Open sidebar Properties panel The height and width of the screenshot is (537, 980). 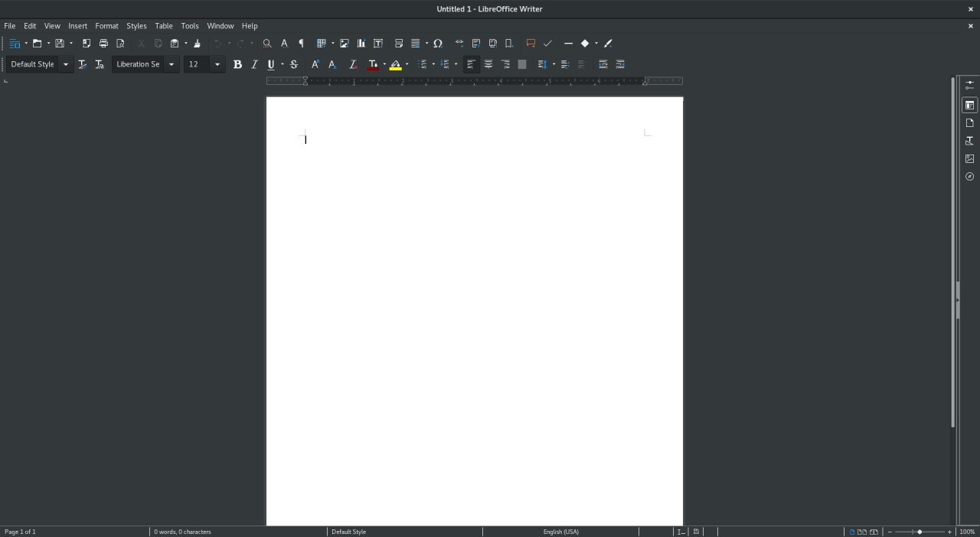coord(970,105)
